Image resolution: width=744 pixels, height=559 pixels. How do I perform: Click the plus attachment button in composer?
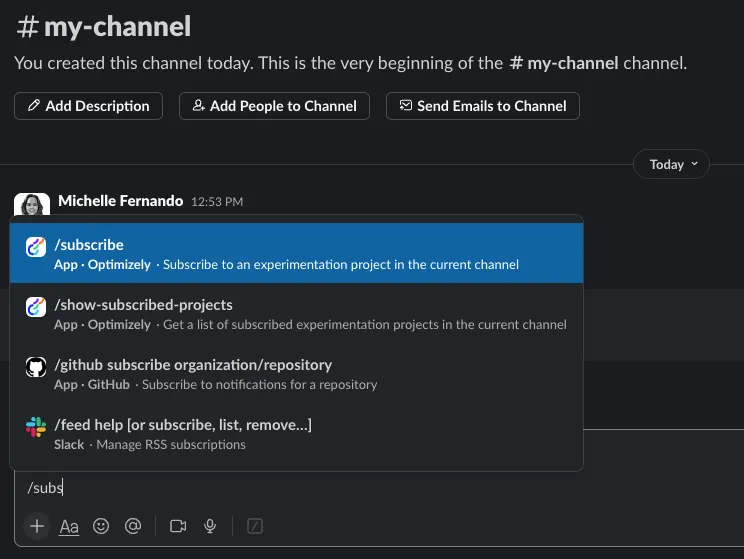pyautogui.click(x=37, y=526)
